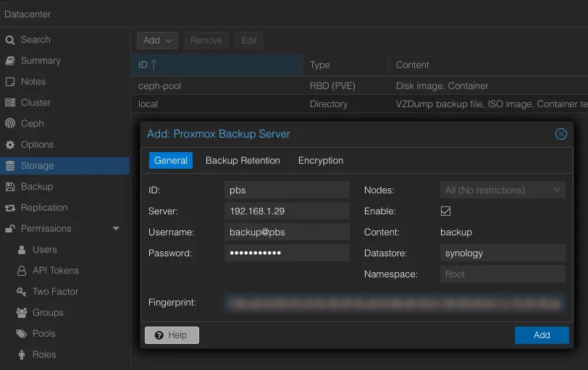Click the Permissions unlock icon

pyautogui.click(x=10, y=228)
